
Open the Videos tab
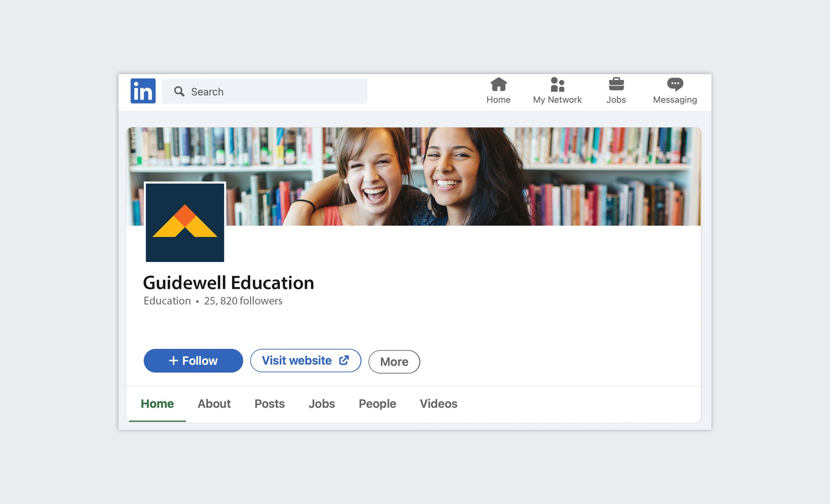tap(438, 404)
